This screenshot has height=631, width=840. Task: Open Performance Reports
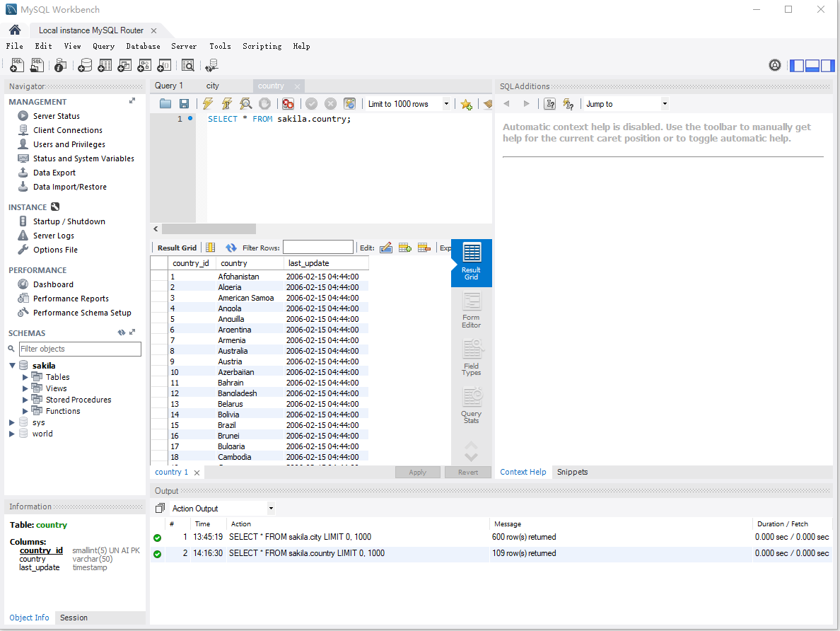coord(71,299)
